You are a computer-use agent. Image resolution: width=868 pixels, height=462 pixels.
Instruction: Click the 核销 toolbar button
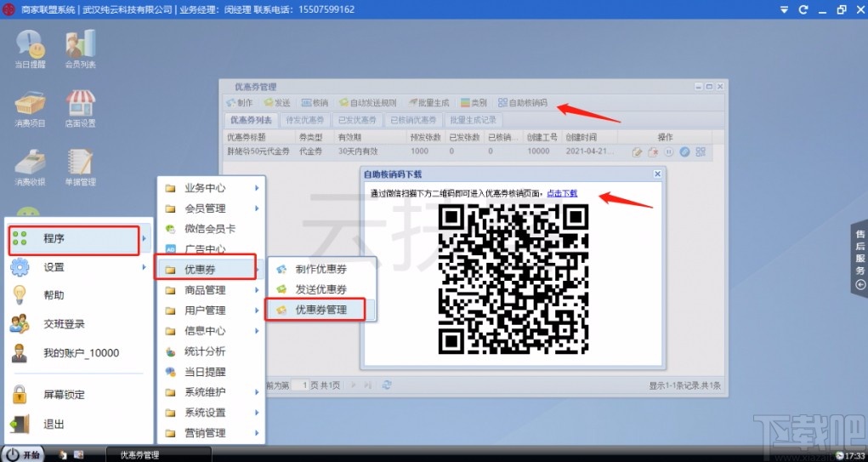315,102
